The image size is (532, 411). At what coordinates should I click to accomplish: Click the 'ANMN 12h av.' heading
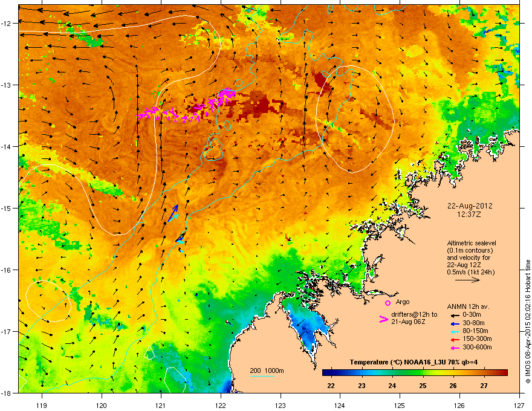[468, 306]
